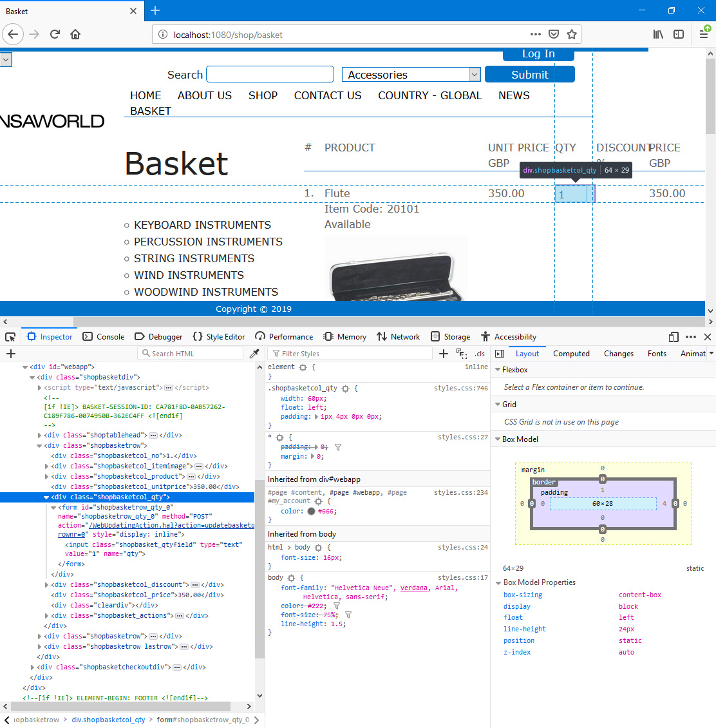Click the browser Back arrow button

click(12, 34)
